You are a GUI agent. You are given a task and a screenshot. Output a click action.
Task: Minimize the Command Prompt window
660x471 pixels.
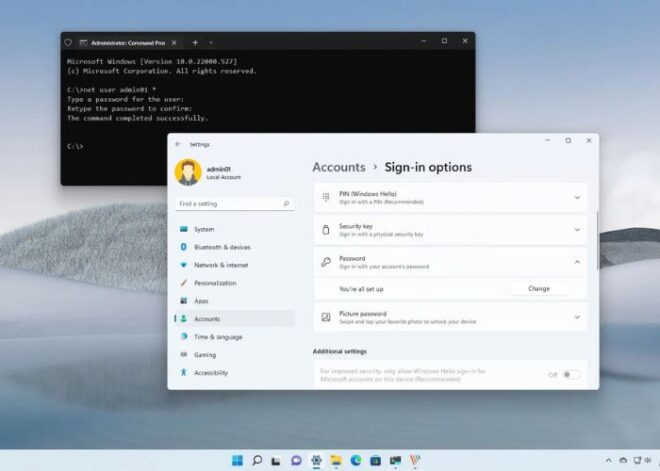click(424, 41)
